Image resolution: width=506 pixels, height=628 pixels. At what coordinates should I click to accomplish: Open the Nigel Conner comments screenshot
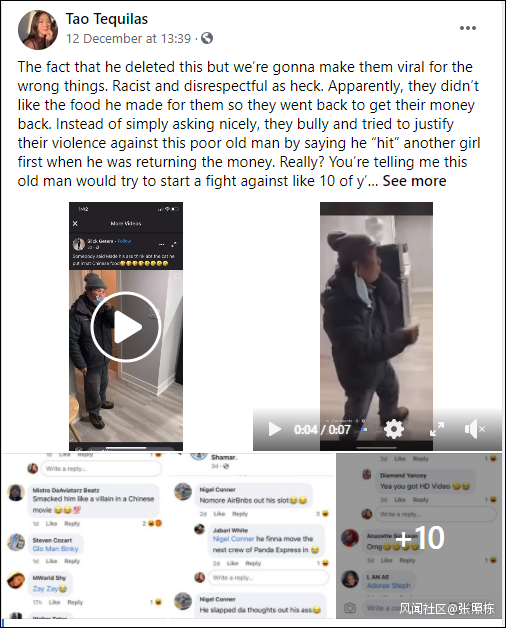(252, 536)
